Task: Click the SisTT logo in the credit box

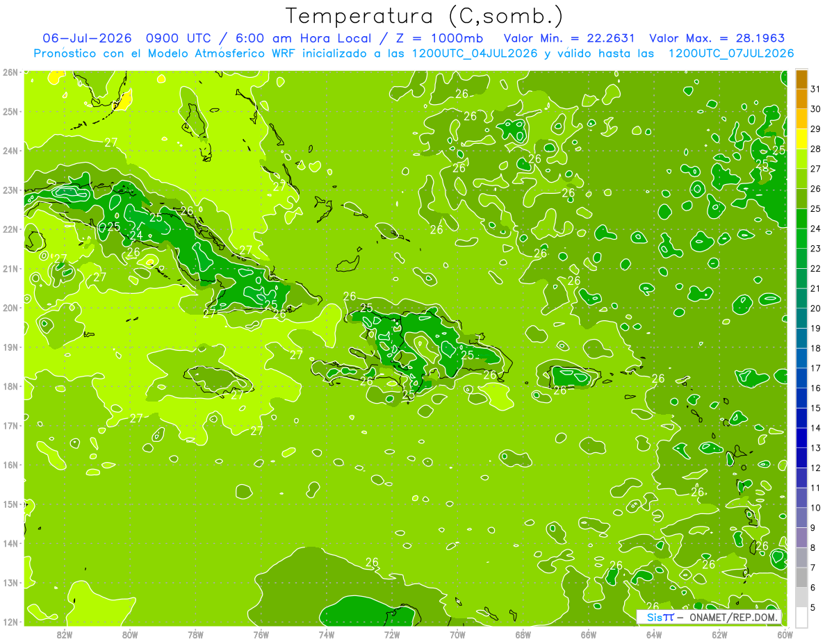Action: [x=660, y=617]
